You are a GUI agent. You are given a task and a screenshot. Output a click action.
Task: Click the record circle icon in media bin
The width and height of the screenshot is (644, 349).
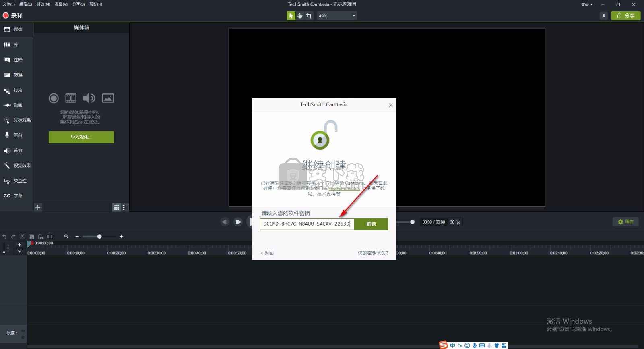[54, 98]
